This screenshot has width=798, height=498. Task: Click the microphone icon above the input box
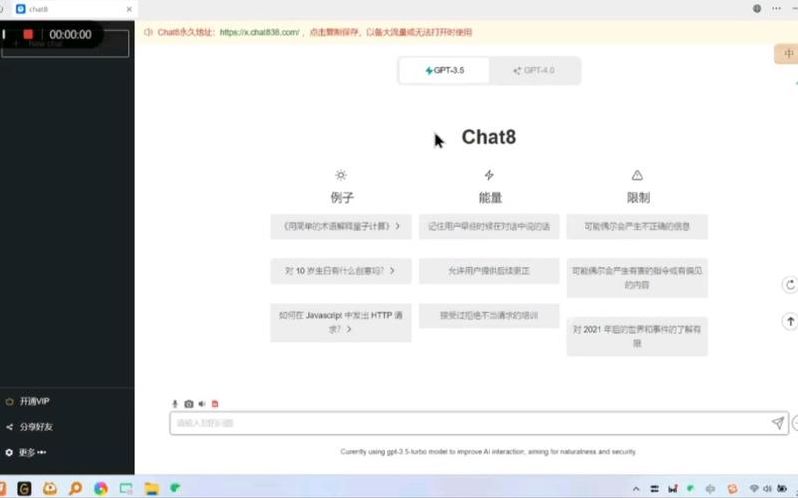pyautogui.click(x=175, y=404)
